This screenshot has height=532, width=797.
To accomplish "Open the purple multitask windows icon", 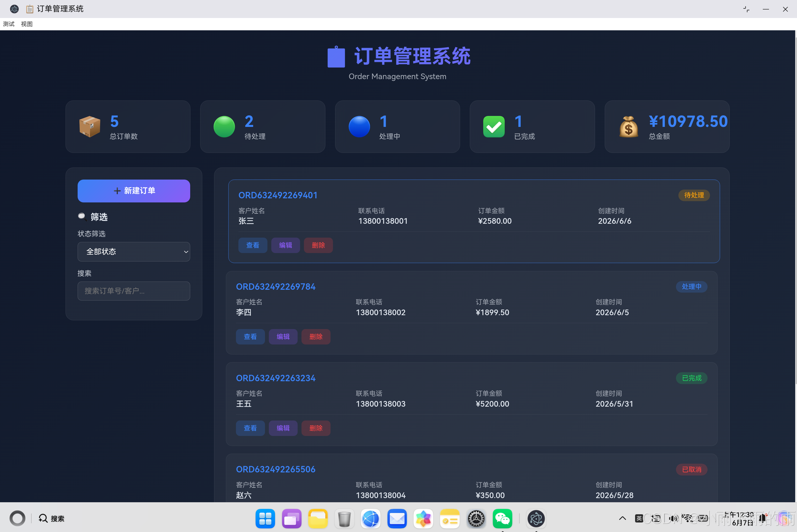I will click(x=291, y=518).
